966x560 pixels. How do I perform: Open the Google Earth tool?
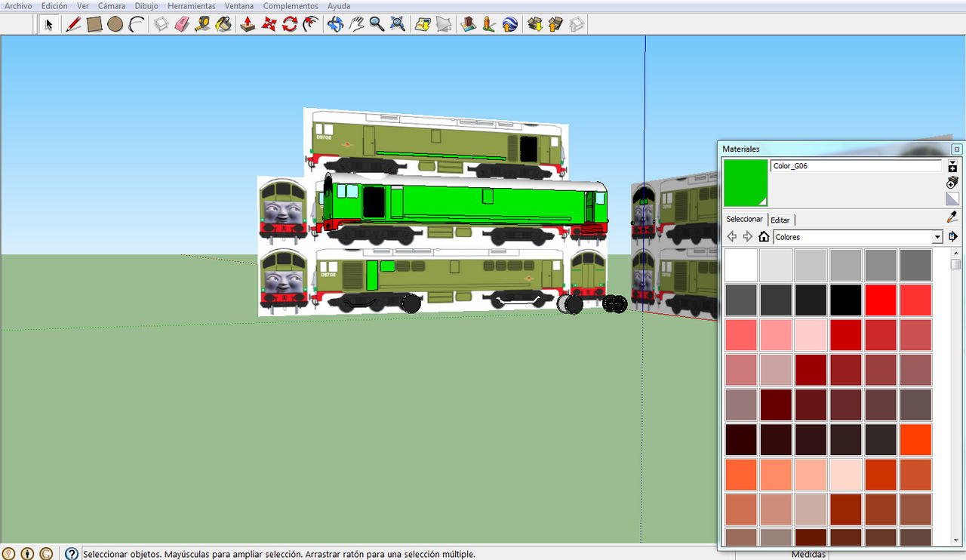(509, 23)
